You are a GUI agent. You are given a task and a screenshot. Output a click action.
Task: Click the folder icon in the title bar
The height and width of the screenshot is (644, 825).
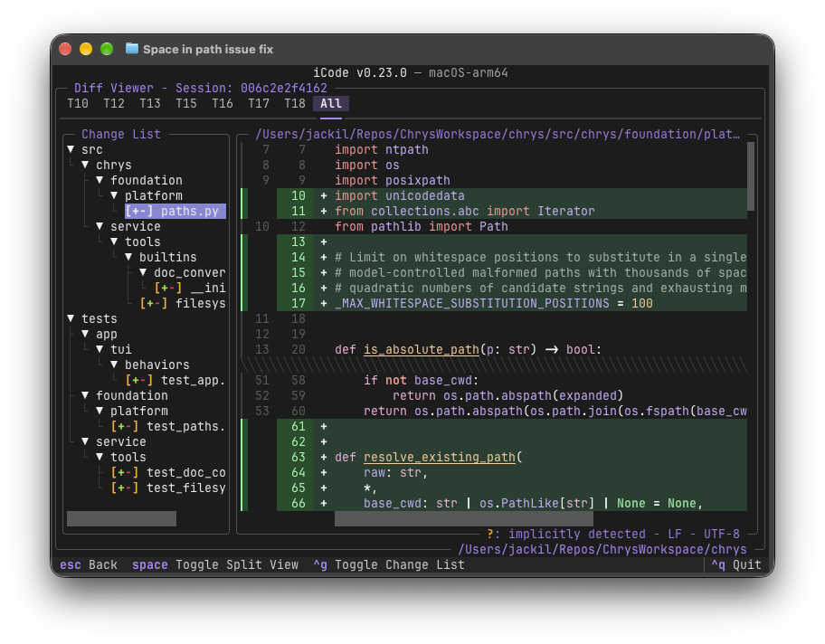tap(131, 49)
